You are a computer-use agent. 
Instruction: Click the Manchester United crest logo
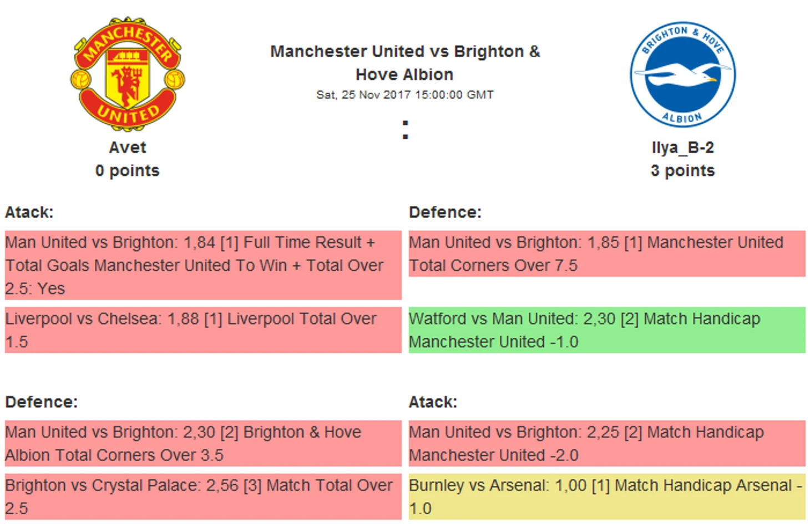128,74
